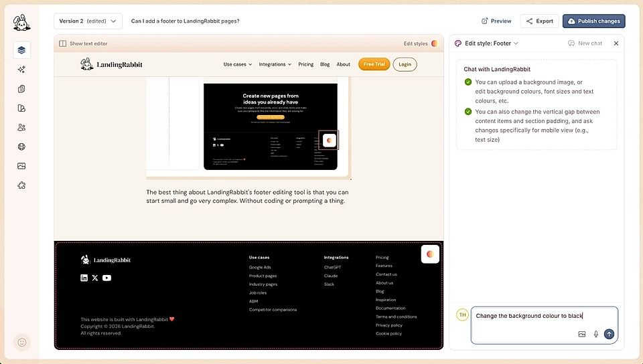Click the Documentation footer link

click(x=390, y=308)
